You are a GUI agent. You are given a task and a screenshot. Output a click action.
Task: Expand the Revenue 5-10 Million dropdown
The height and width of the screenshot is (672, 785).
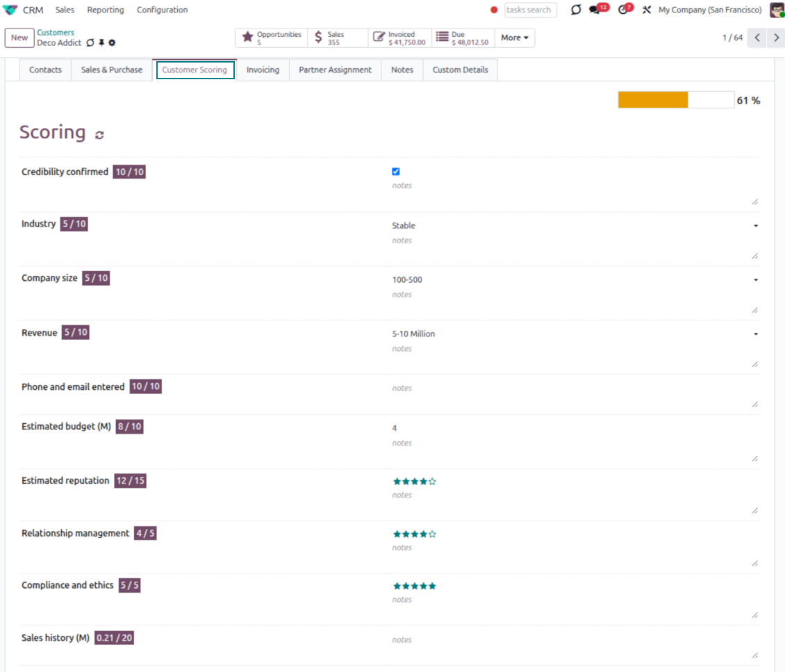pyautogui.click(x=574, y=334)
